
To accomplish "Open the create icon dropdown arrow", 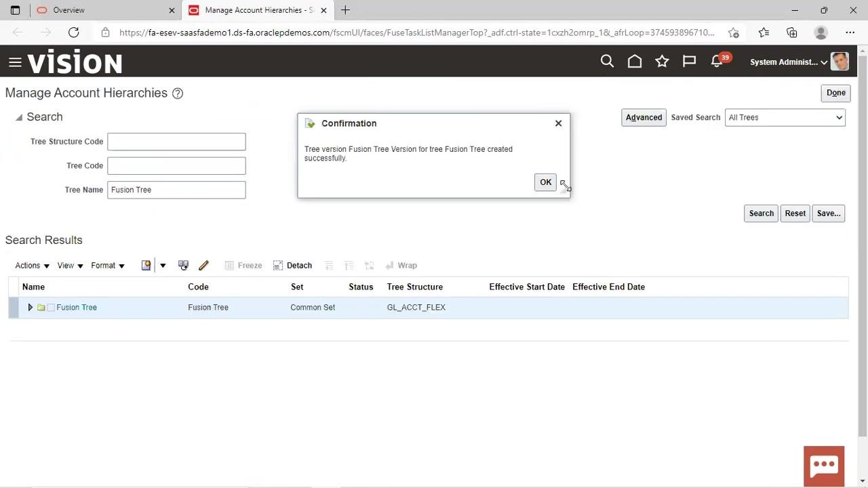I will (x=163, y=265).
